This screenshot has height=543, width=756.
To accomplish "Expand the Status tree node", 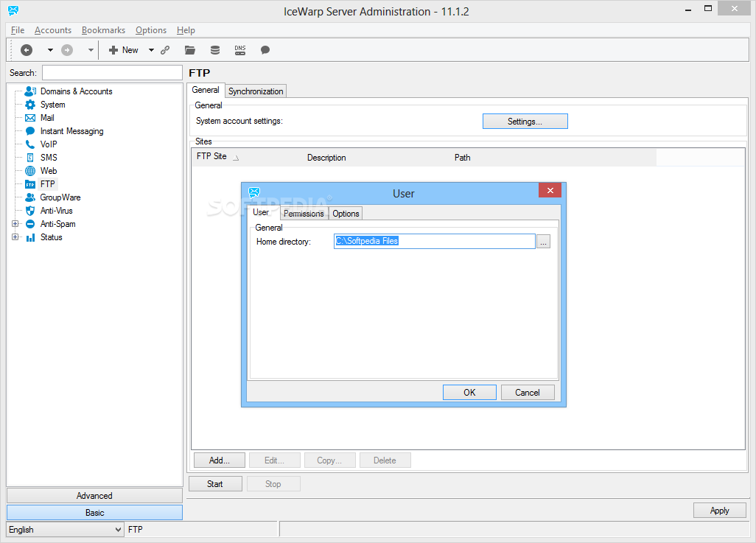I will [x=15, y=237].
